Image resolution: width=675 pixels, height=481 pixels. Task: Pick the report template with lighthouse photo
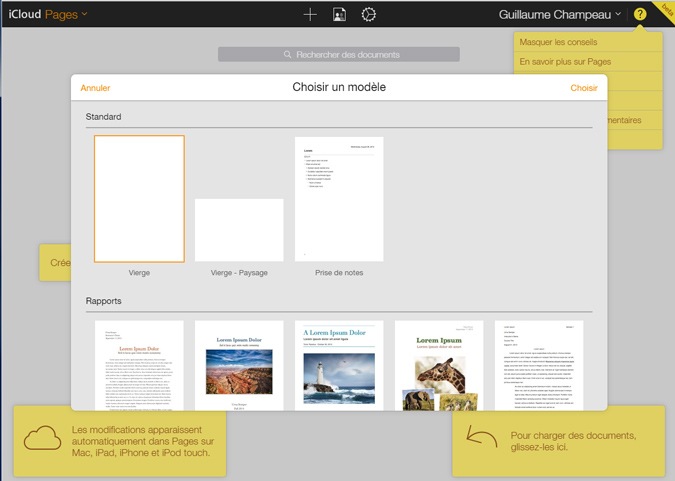(339, 365)
